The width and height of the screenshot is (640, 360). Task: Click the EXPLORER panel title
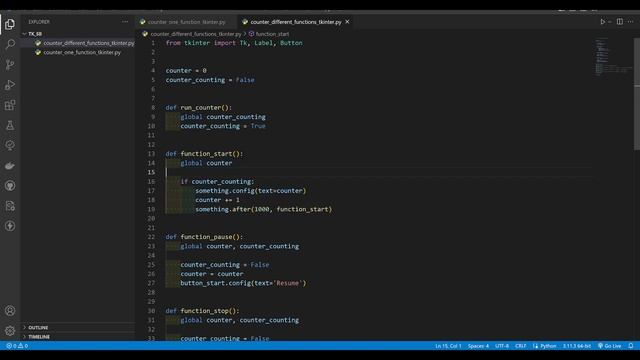click(39, 22)
